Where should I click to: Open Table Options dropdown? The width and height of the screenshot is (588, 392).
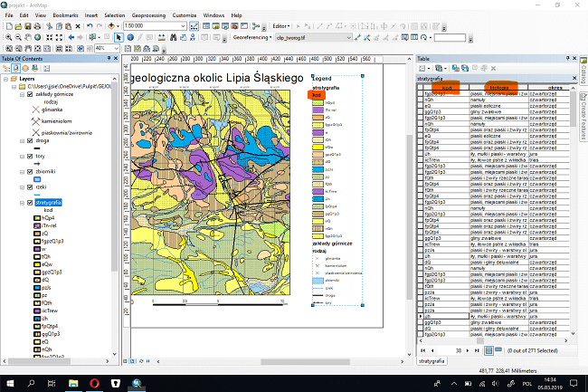click(x=424, y=68)
